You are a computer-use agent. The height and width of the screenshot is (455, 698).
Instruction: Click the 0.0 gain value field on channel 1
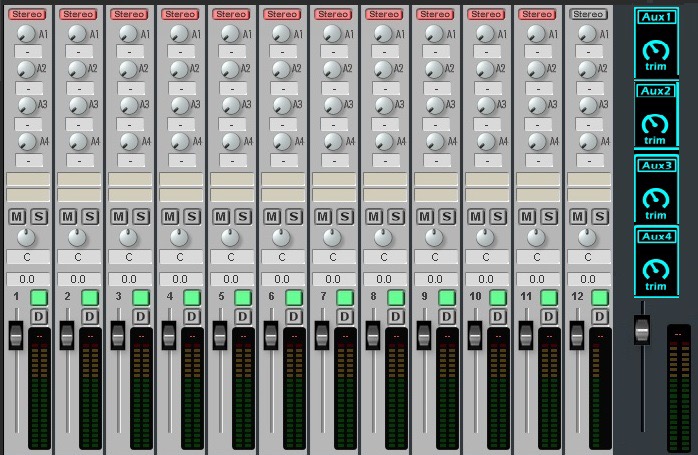click(x=27, y=279)
